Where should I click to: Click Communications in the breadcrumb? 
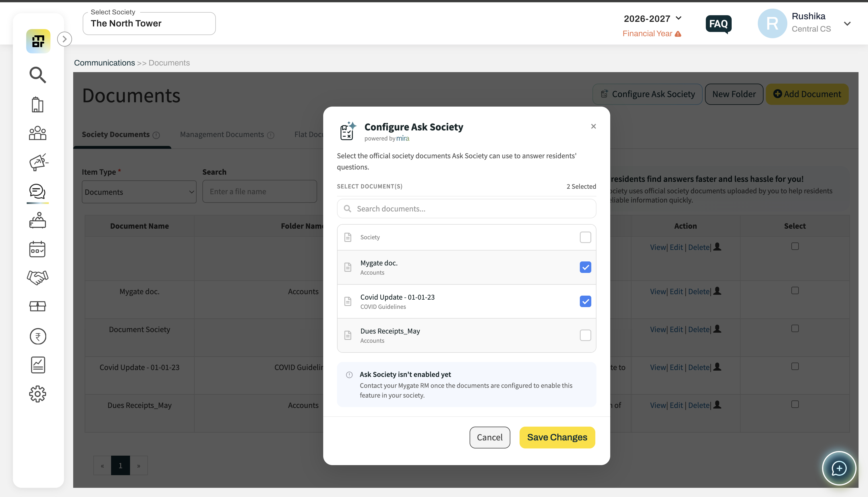pos(104,63)
